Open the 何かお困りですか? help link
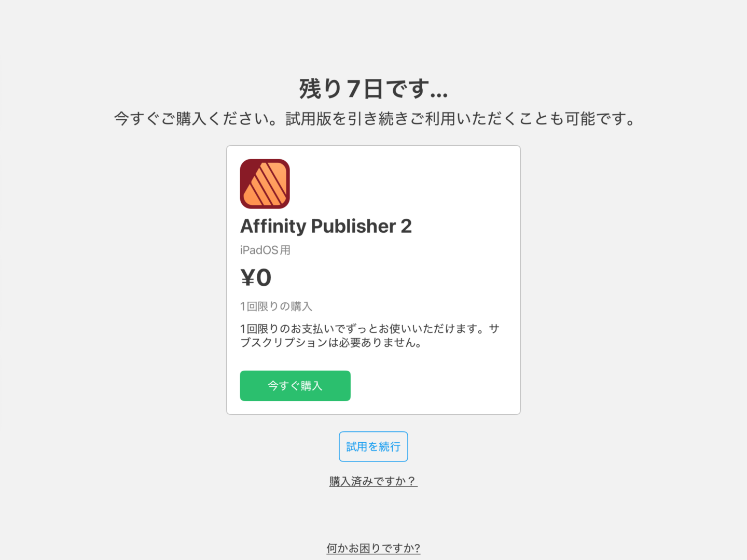Screen dimensions: 747x560 (374, 548)
